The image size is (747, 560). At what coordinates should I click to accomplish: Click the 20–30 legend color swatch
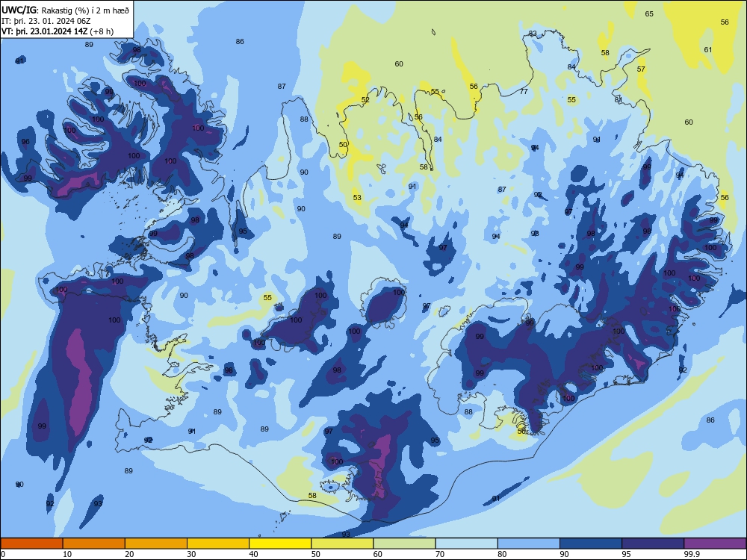pos(156,544)
